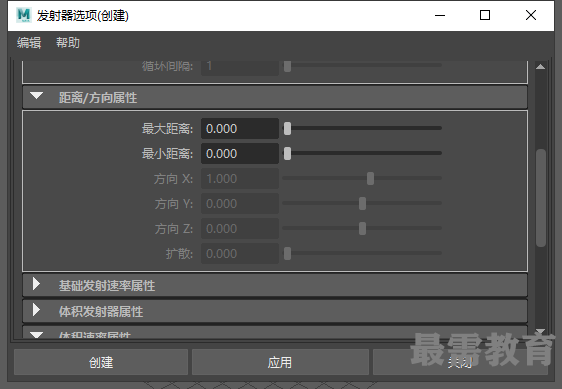562x389 pixels.
Task: Click the 最大距离 value field
Action: point(240,128)
